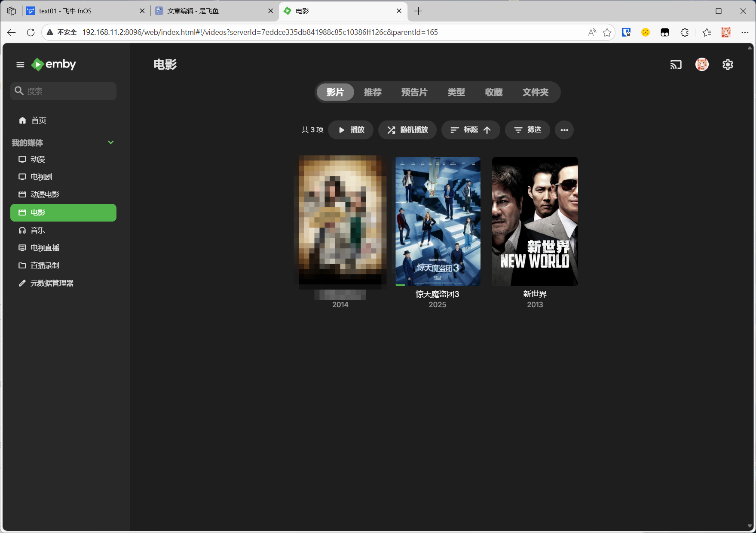Image resolution: width=756 pixels, height=533 pixels.
Task: Go to 首页 home in sidebar
Action: (38, 120)
